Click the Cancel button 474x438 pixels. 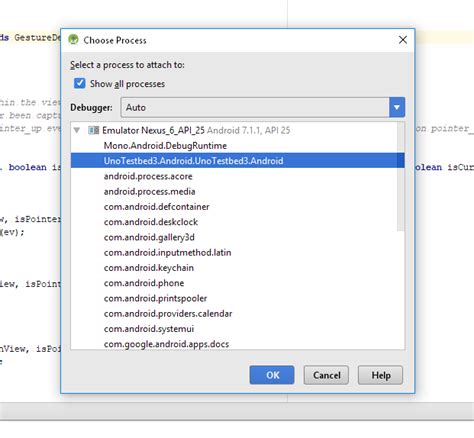pyautogui.click(x=326, y=375)
